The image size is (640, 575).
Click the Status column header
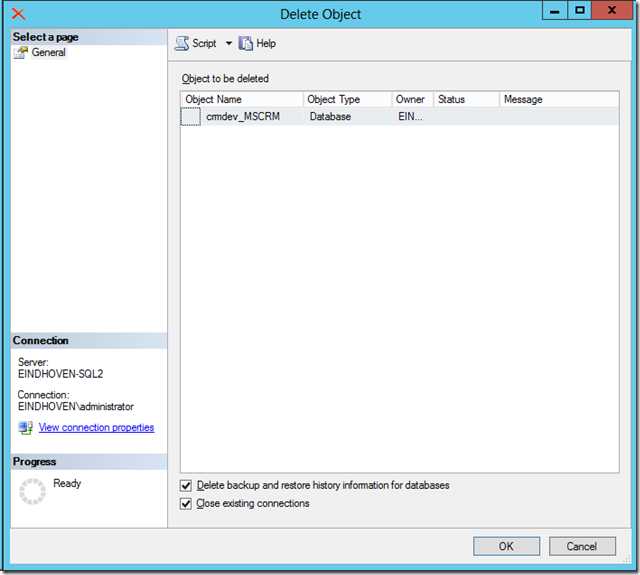pyautogui.click(x=467, y=99)
